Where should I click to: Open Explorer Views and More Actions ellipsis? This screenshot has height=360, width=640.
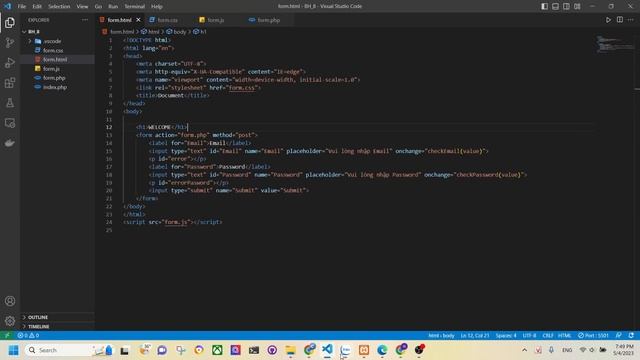pyautogui.click(x=85, y=20)
